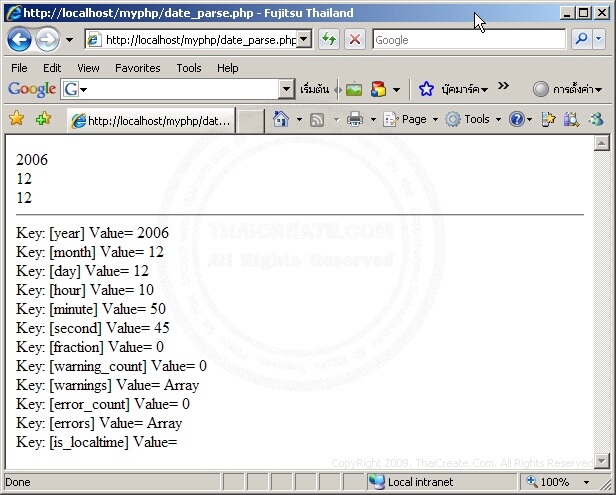Click the เริ่มต้น button on Google toolbar
This screenshot has width=616, height=495.
click(x=314, y=90)
